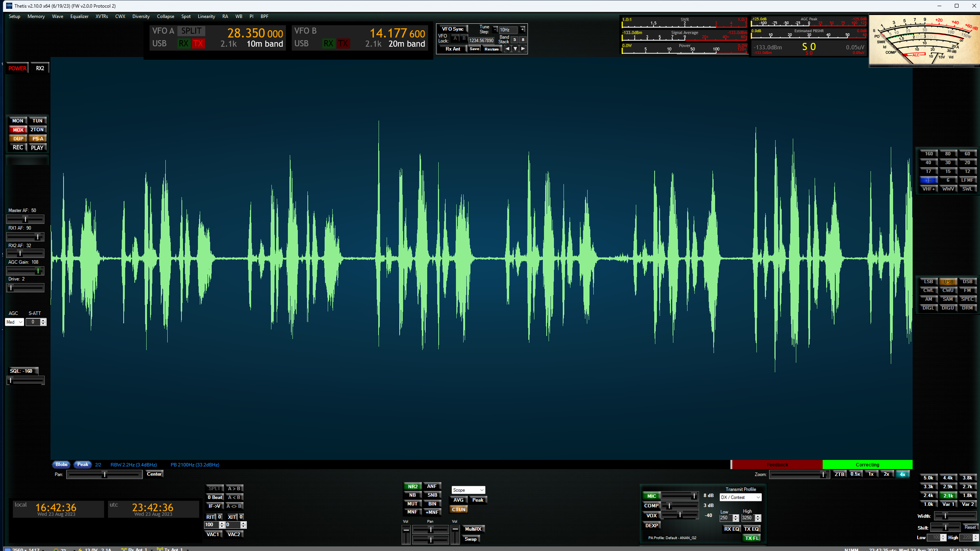Click the Linearity menu item
Screen dimensions: 980x551
point(206,16)
